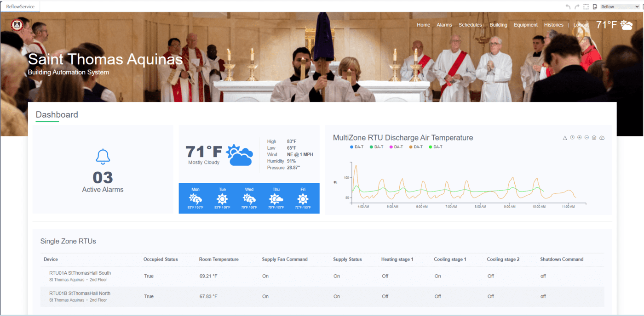Open the Reflow view dropdown
Viewport: 644px width, 316px height.
click(620, 7)
